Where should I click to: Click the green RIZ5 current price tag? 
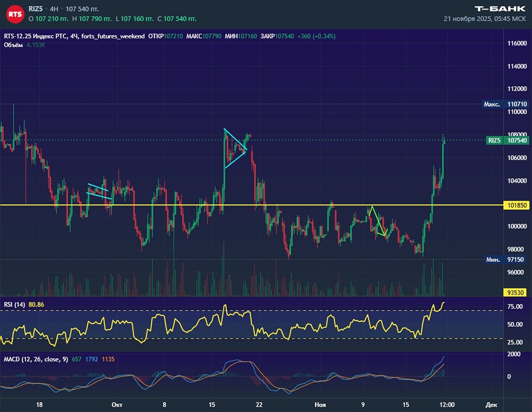507,141
